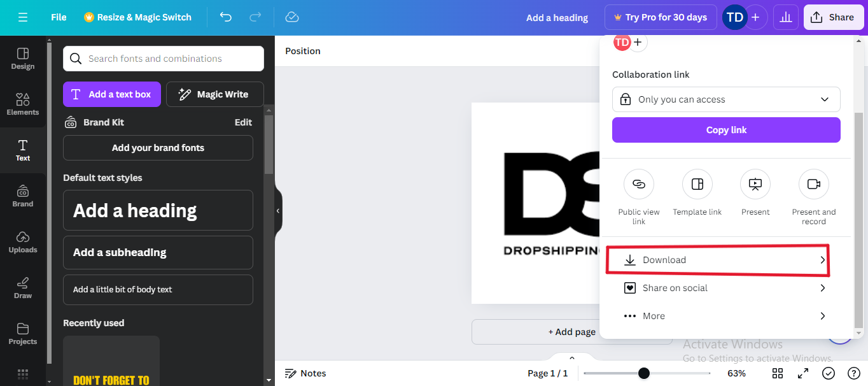This screenshot has width=868, height=386.
Task: Click the Copy link button
Action: coord(726,130)
